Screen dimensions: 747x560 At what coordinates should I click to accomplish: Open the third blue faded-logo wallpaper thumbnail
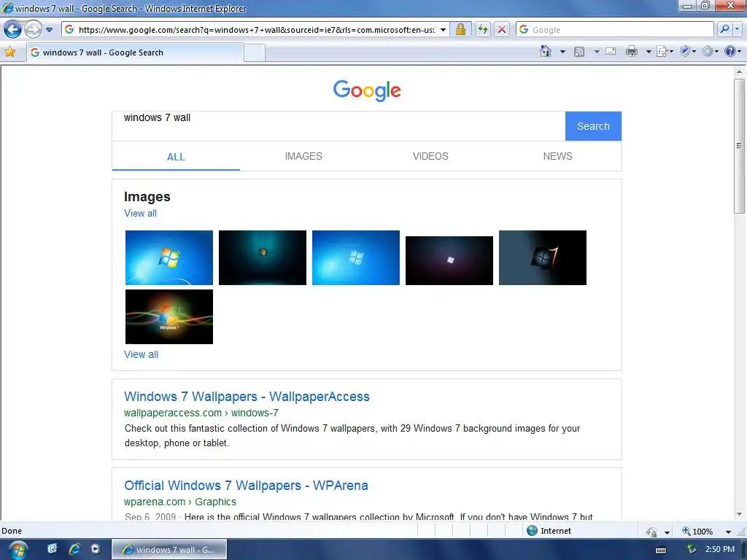pyautogui.click(x=356, y=257)
